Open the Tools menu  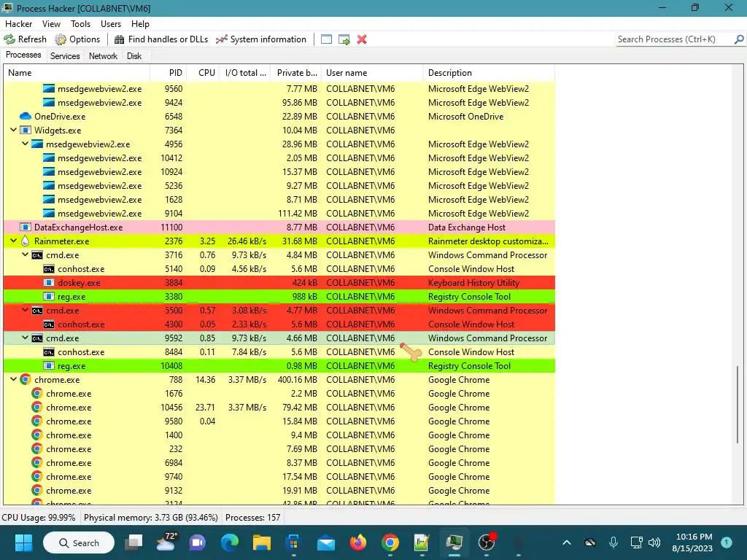coord(80,24)
